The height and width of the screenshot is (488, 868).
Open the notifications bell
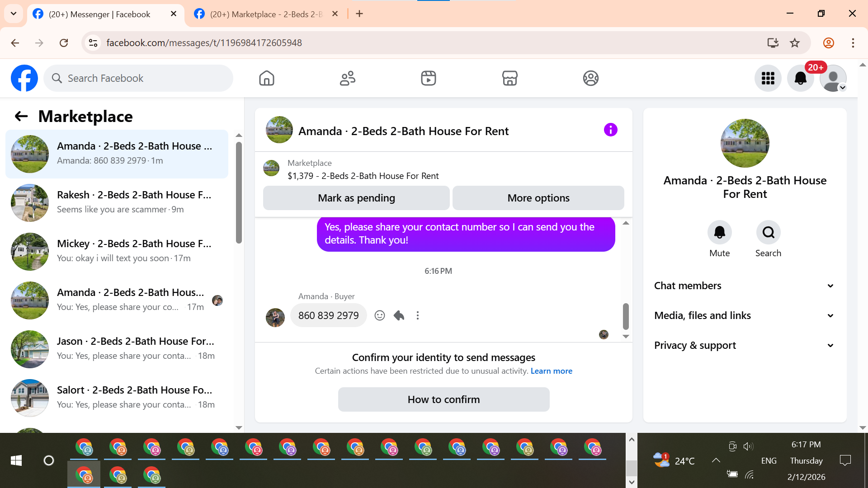point(801,78)
